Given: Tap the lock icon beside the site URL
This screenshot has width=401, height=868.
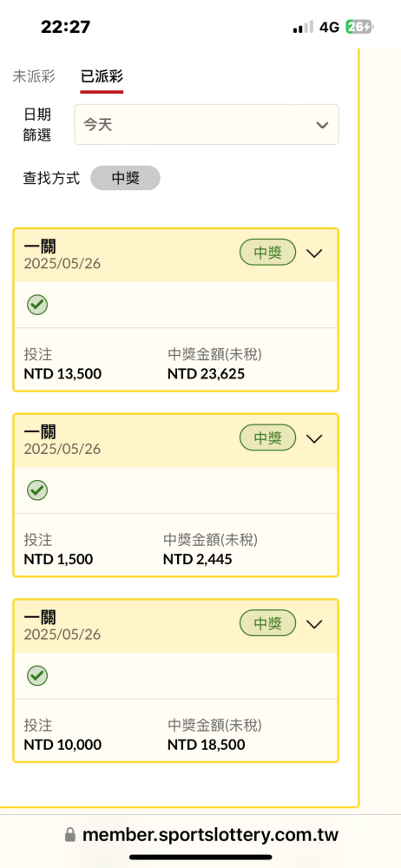Looking at the screenshot, I should coord(70,835).
